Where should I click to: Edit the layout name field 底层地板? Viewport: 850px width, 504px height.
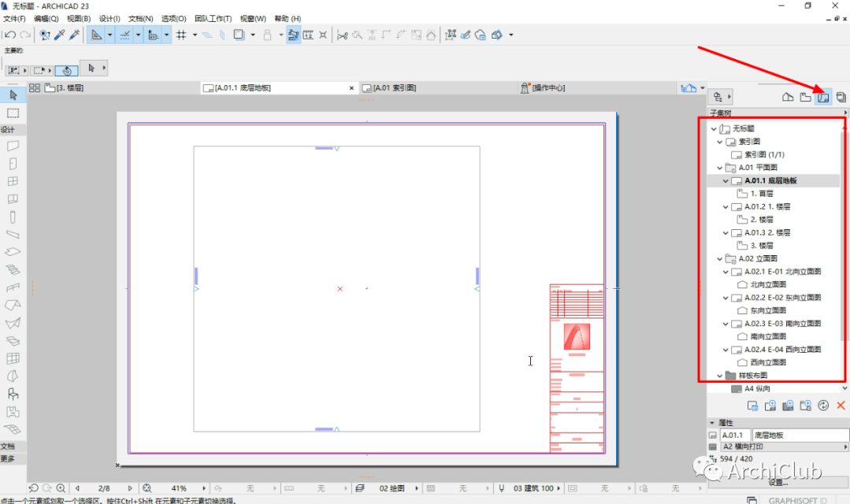pyautogui.click(x=800, y=435)
